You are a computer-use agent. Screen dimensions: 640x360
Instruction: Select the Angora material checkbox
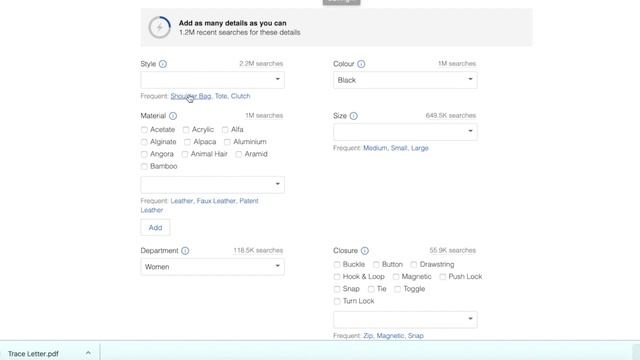pos(144,154)
